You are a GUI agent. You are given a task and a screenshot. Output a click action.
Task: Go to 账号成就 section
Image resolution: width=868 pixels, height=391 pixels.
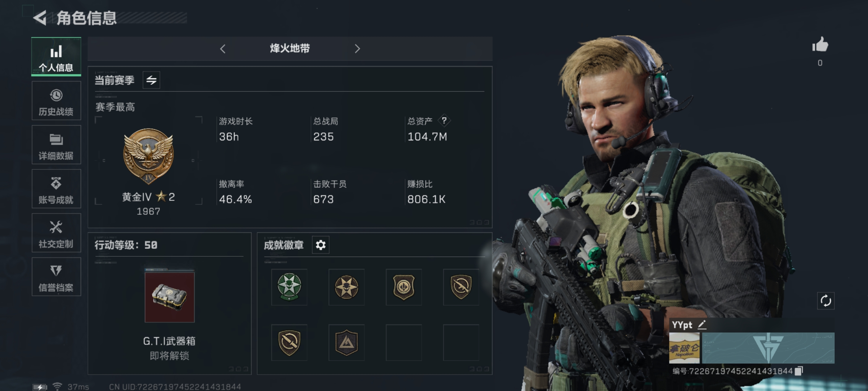[x=56, y=189]
